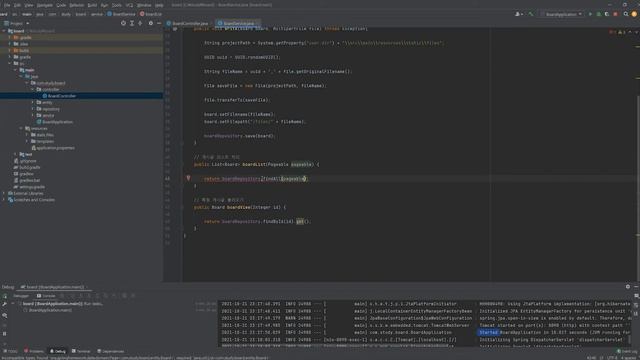Go to next highlighted error arrow
Image resolution: width=640 pixels, height=360 pixels.
point(636,32)
